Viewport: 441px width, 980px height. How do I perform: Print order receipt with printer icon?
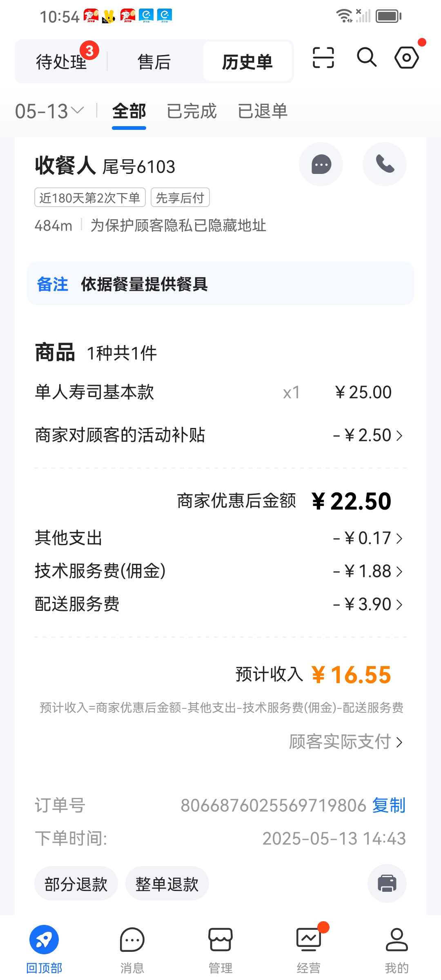387,883
